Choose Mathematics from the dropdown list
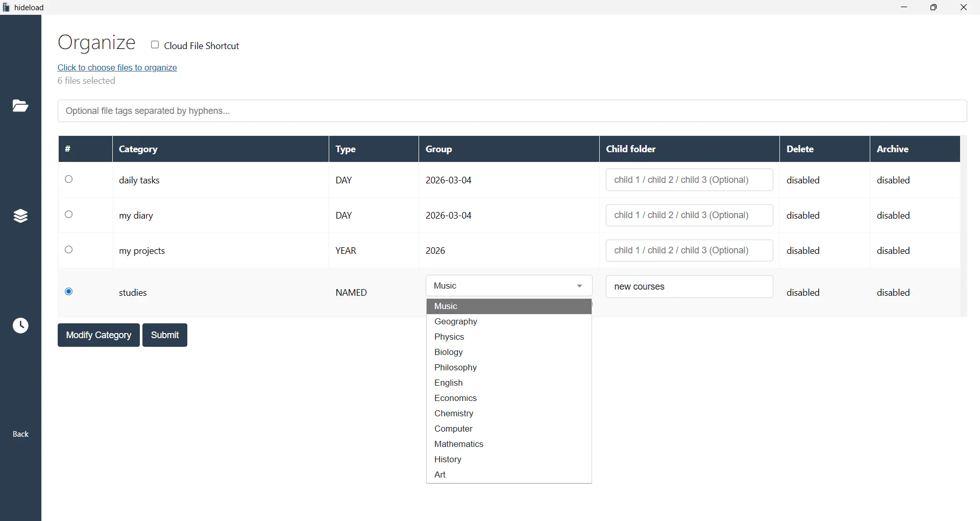The image size is (980, 521). 509,444
